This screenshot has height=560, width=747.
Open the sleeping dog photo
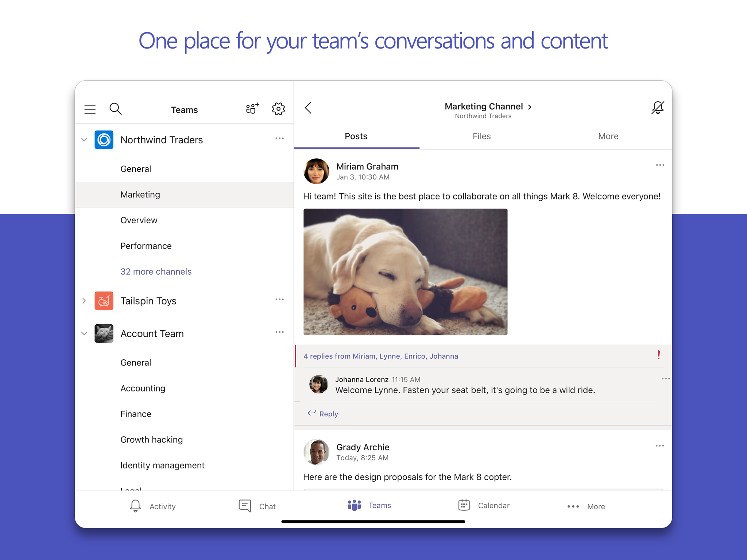point(405,272)
